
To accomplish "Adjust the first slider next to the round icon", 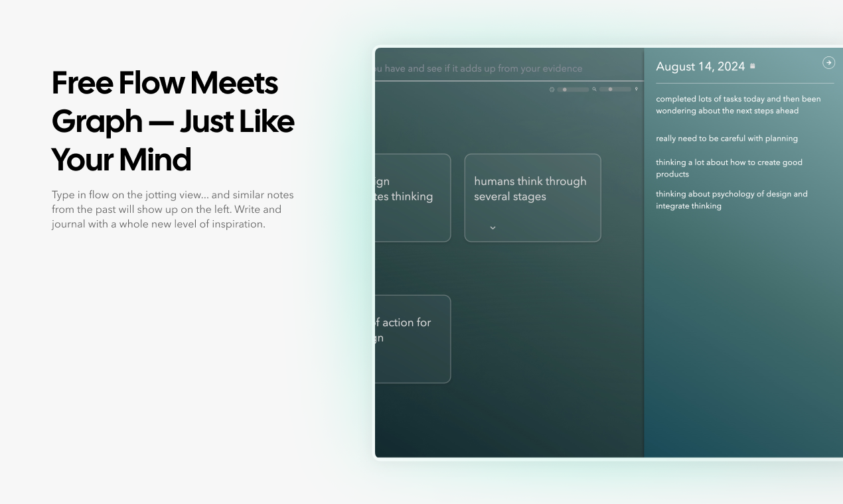I will coord(573,90).
